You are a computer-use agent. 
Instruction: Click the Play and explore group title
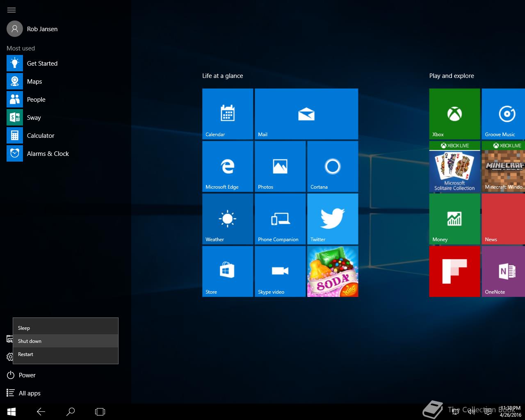pyautogui.click(x=452, y=76)
